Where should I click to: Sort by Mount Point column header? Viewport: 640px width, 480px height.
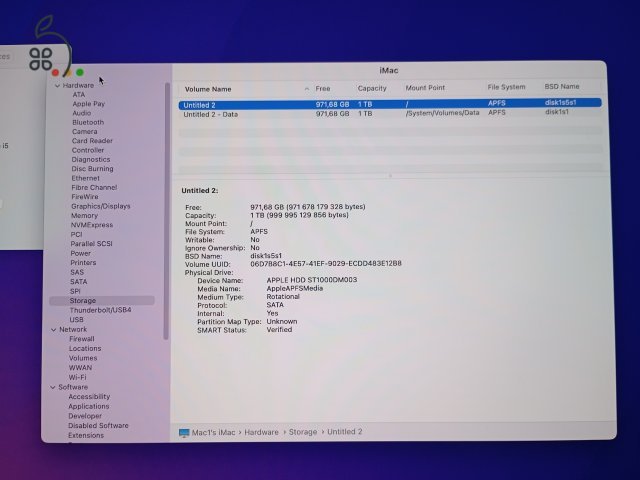click(425, 88)
